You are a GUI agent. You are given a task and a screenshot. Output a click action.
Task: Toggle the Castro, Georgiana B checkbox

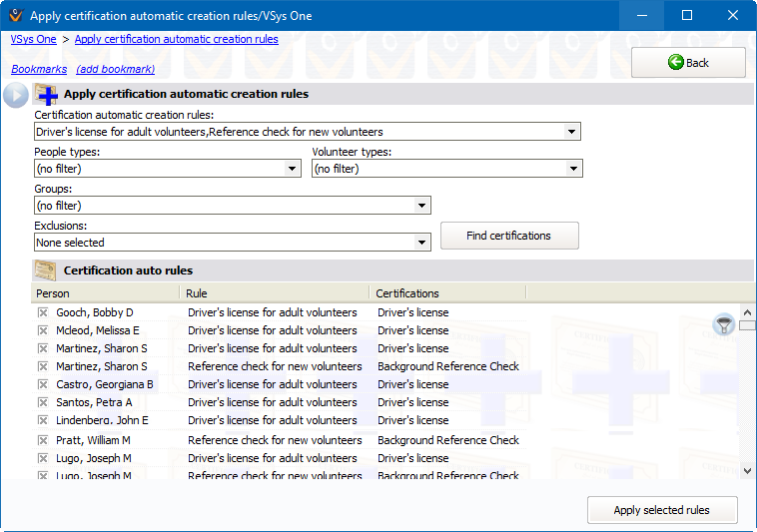(43, 384)
